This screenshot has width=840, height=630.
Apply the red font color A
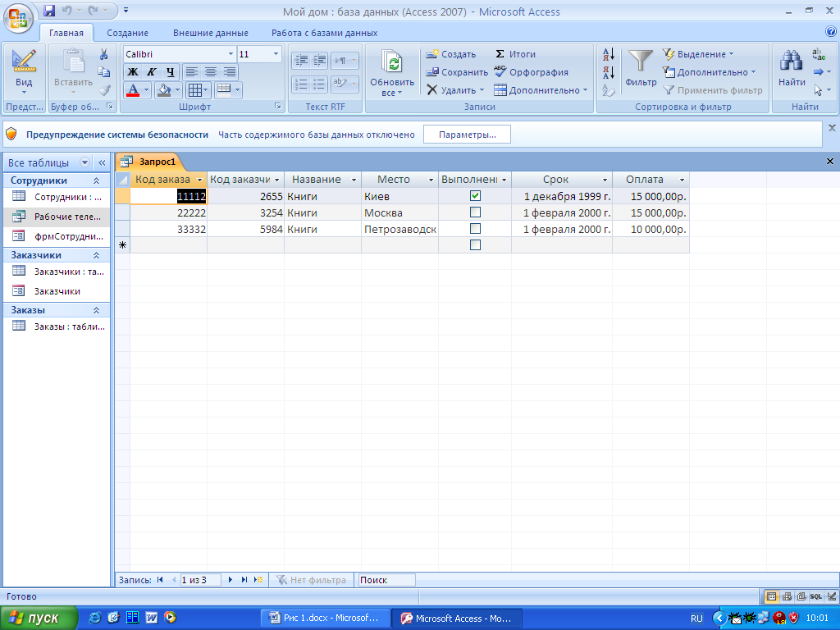(x=133, y=90)
